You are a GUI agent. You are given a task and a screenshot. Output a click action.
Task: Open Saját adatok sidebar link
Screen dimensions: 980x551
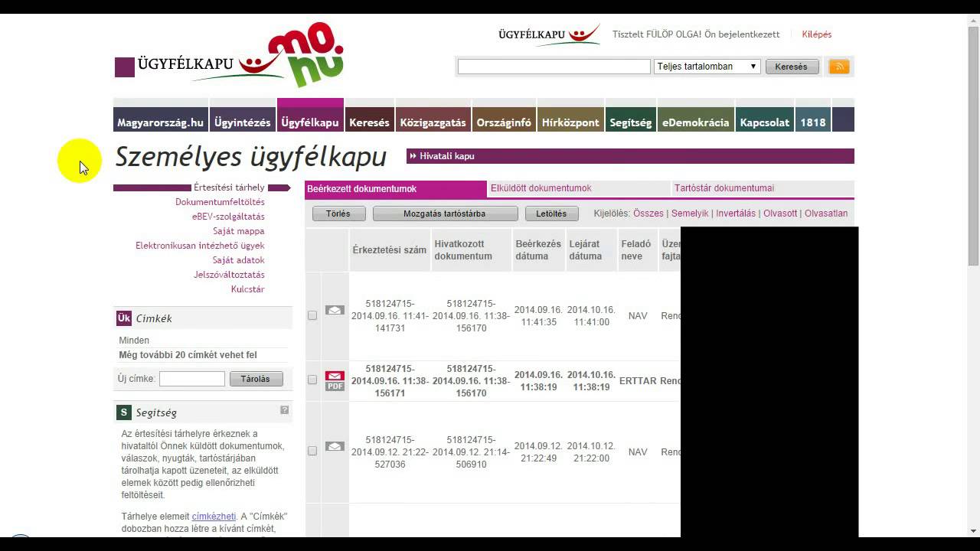point(239,260)
